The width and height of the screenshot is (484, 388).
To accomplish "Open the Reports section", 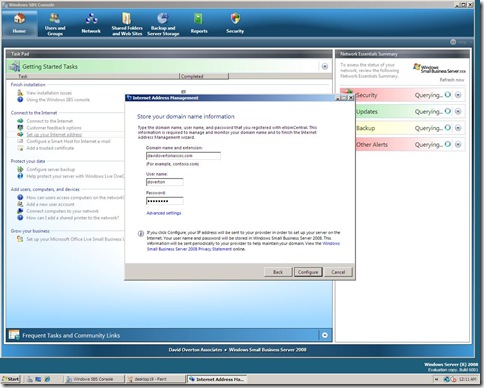I will (x=199, y=24).
